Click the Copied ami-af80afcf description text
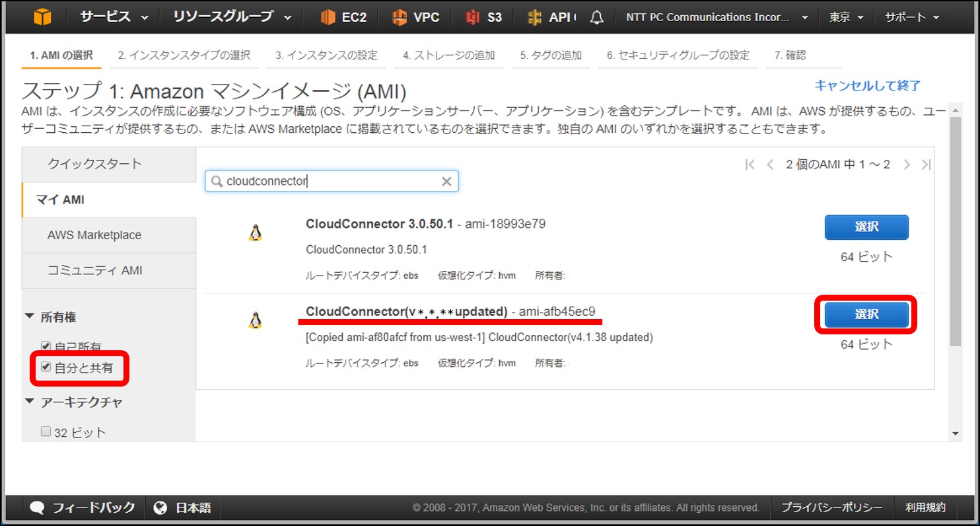Viewport: 980px width, 526px height. (x=479, y=337)
